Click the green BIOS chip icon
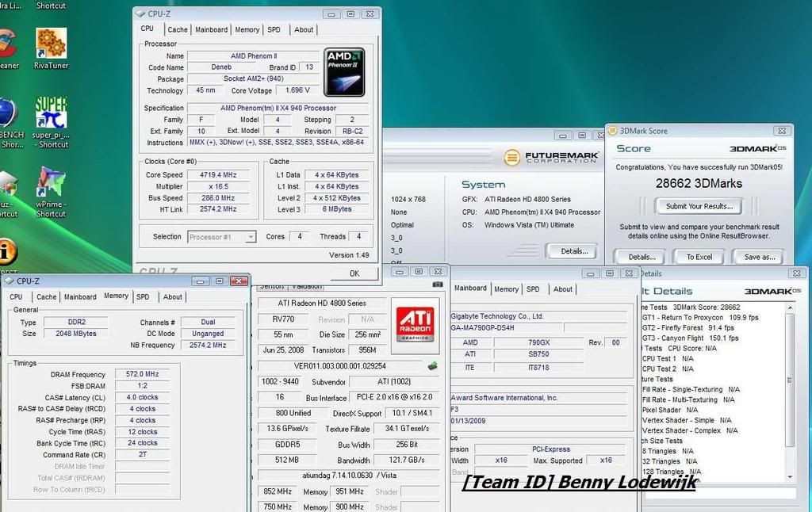The height and width of the screenshot is (512, 812). [432, 366]
